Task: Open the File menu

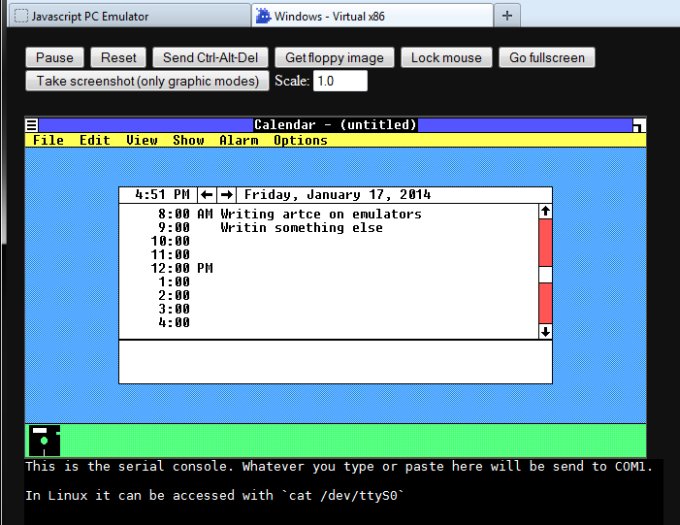Action: pyautogui.click(x=48, y=140)
